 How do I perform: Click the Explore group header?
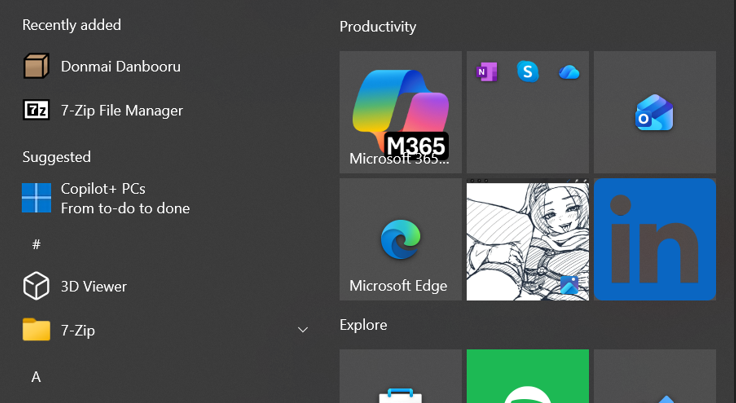click(x=363, y=325)
